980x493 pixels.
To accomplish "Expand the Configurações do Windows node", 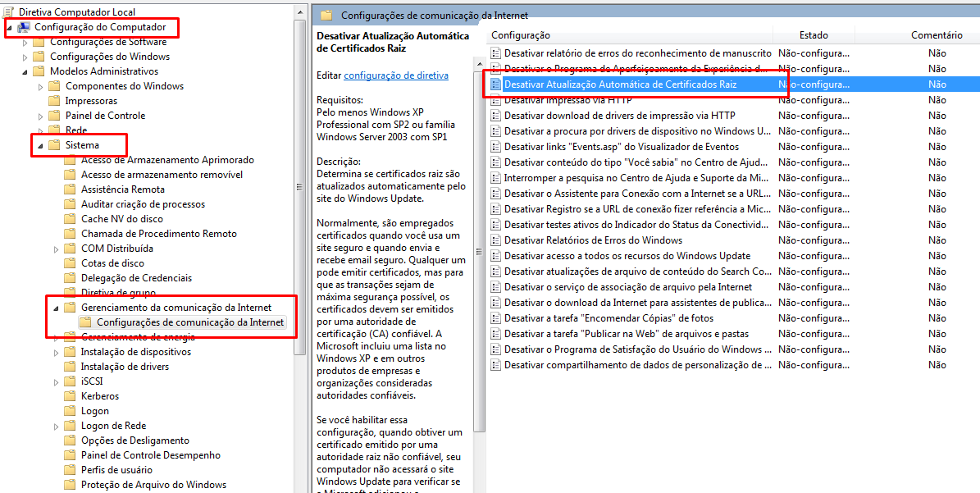I will [x=25, y=57].
